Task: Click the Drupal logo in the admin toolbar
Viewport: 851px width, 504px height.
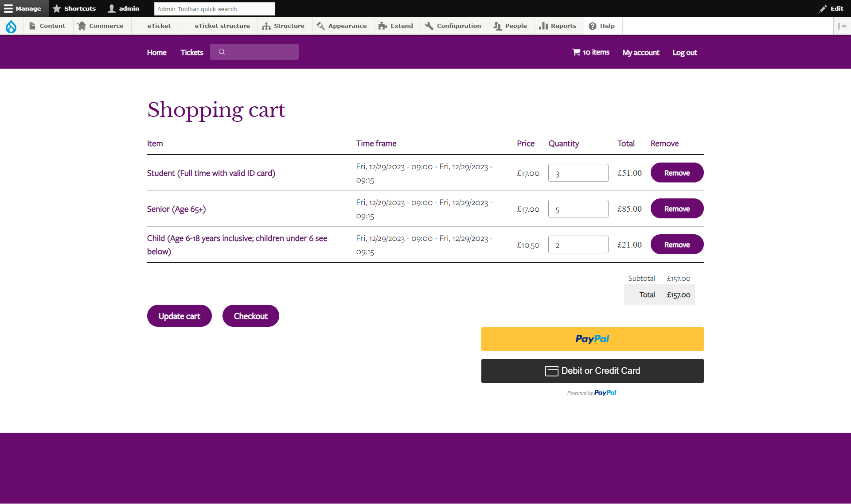Action: point(11,26)
